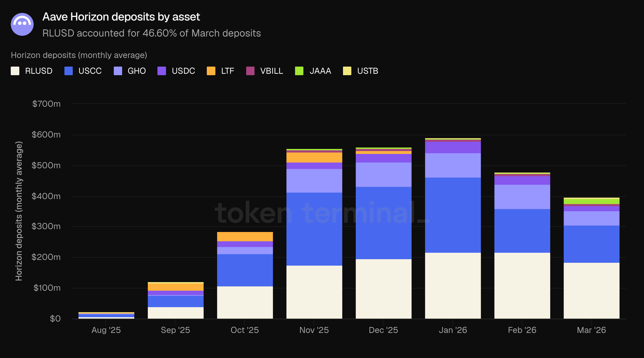Select the Oct '25 RLUSD bar segment
Screen dimensions: 644x358
[245, 302]
